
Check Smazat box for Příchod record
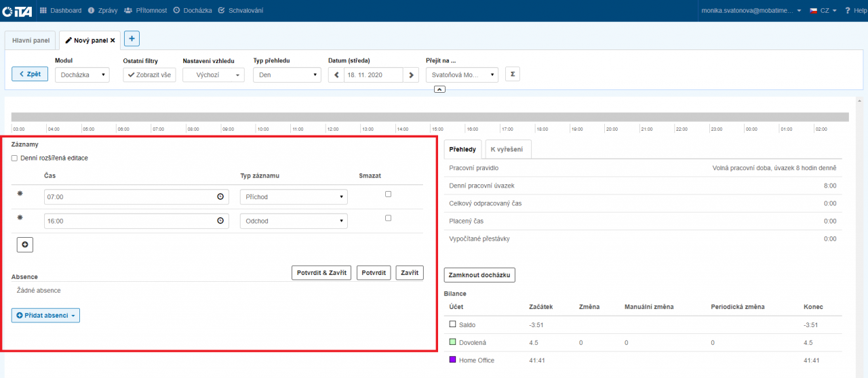[388, 194]
